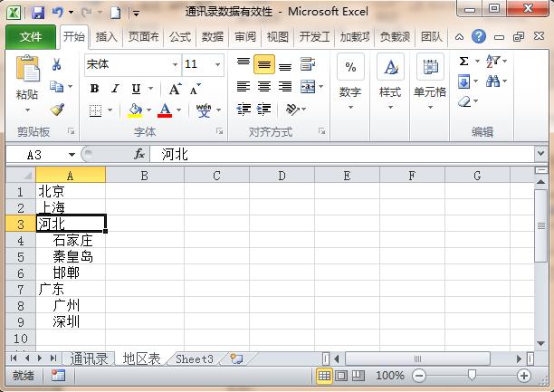Click the Wrap Text icon
554x392 pixels.
[308, 64]
